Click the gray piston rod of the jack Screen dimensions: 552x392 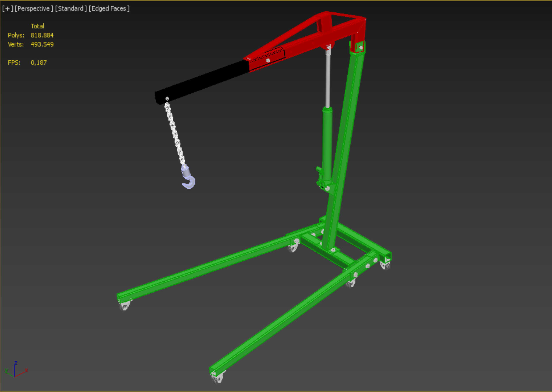pos(328,80)
